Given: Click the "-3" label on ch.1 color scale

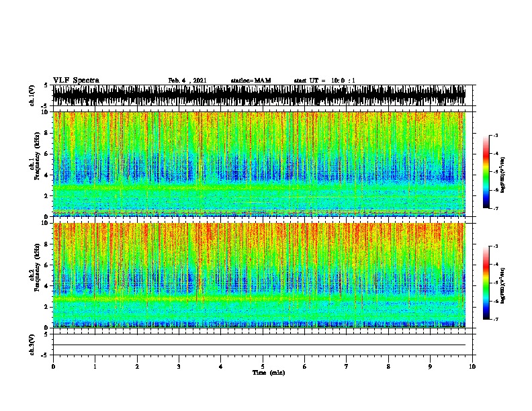Looking at the screenshot, I should 495,136.
